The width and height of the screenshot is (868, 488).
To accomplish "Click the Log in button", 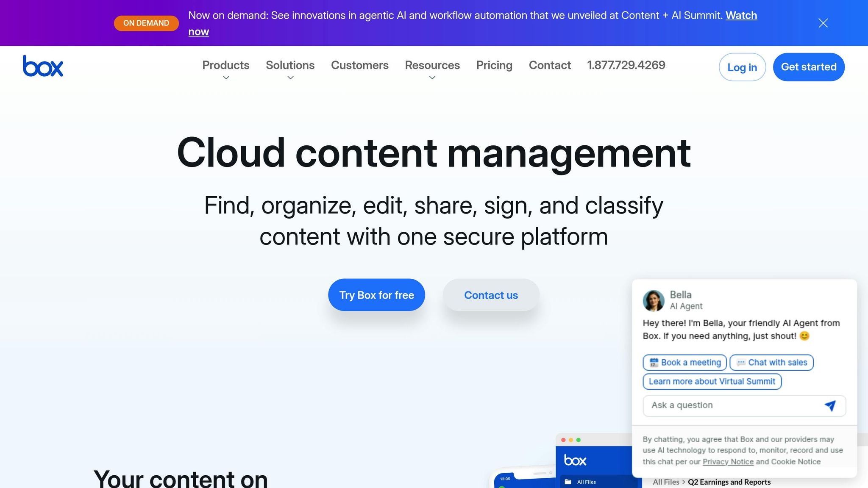I will coord(742,67).
